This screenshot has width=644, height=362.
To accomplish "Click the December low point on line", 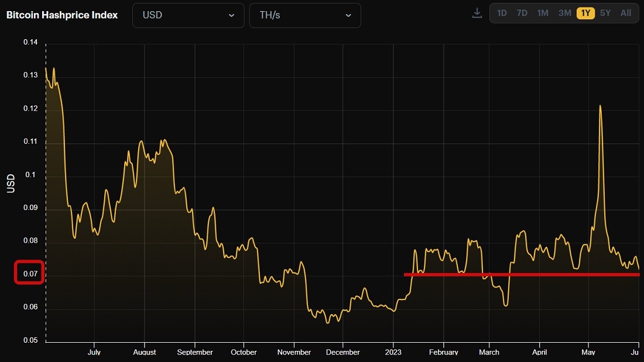I will (328, 323).
